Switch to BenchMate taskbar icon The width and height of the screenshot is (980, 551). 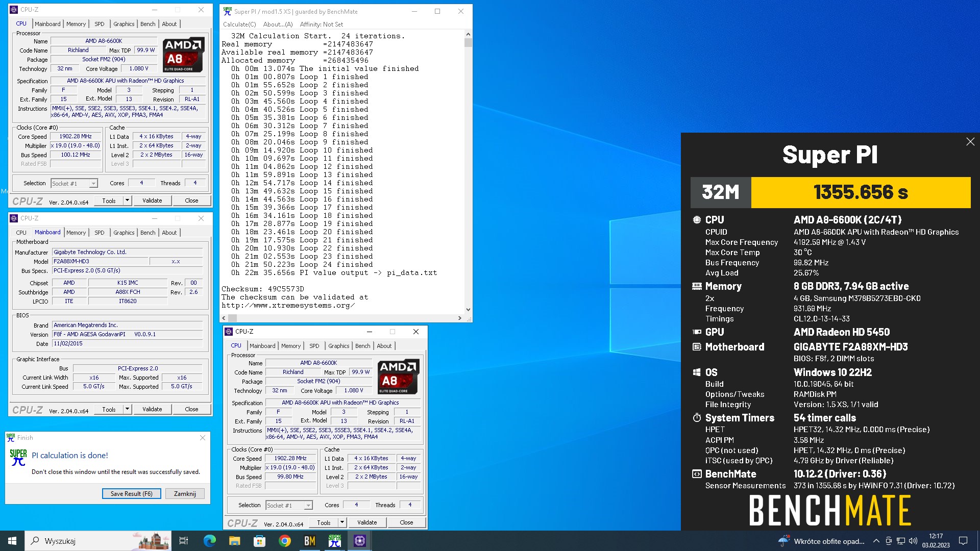coord(309,541)
